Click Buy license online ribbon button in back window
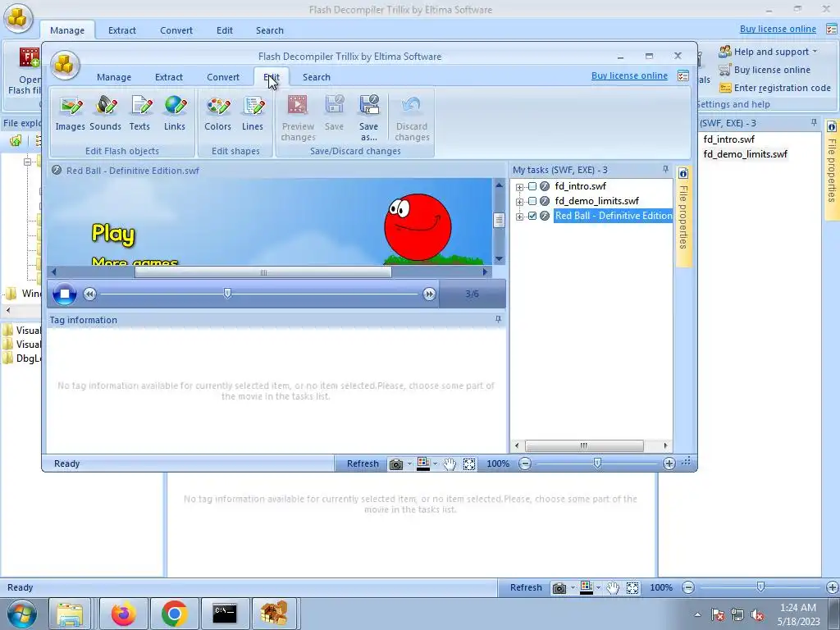Image resolution: width=840 pixels, height=630 pixels. click(x=765, y=70)
